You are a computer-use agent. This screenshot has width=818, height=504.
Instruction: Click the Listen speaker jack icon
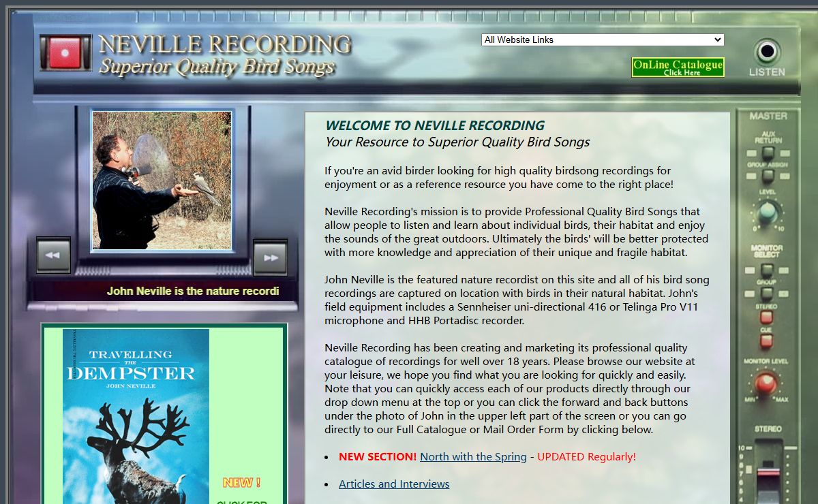point(767,51)
